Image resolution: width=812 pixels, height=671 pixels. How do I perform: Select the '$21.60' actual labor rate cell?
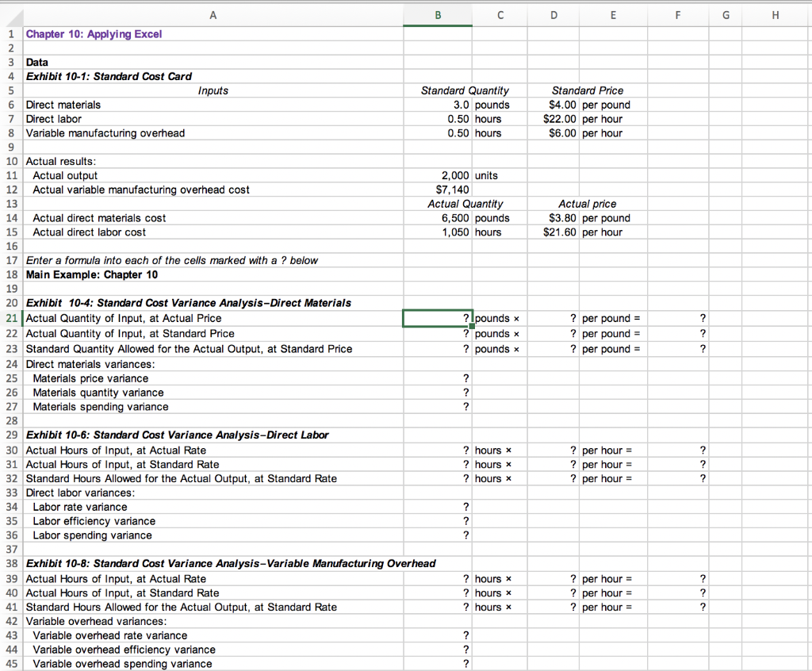[553, 232]
